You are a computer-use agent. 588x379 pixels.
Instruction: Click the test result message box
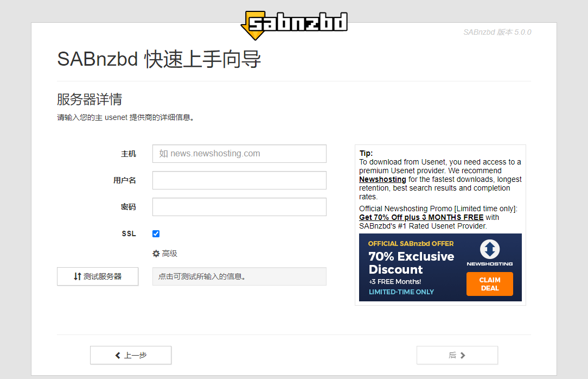[239, 276]
